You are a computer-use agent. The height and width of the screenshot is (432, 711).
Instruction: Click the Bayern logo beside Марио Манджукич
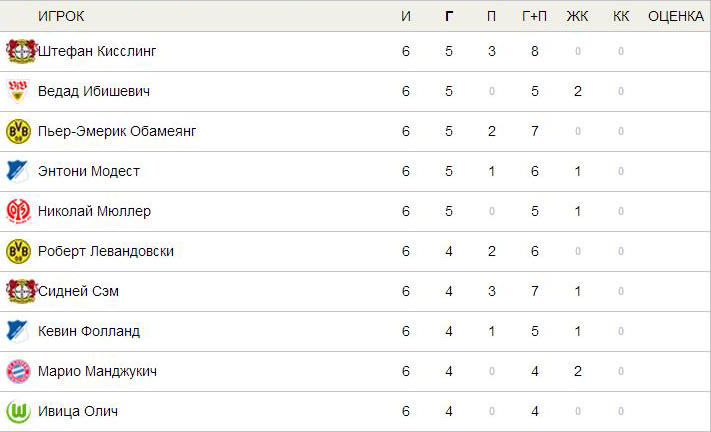point(18,371)
